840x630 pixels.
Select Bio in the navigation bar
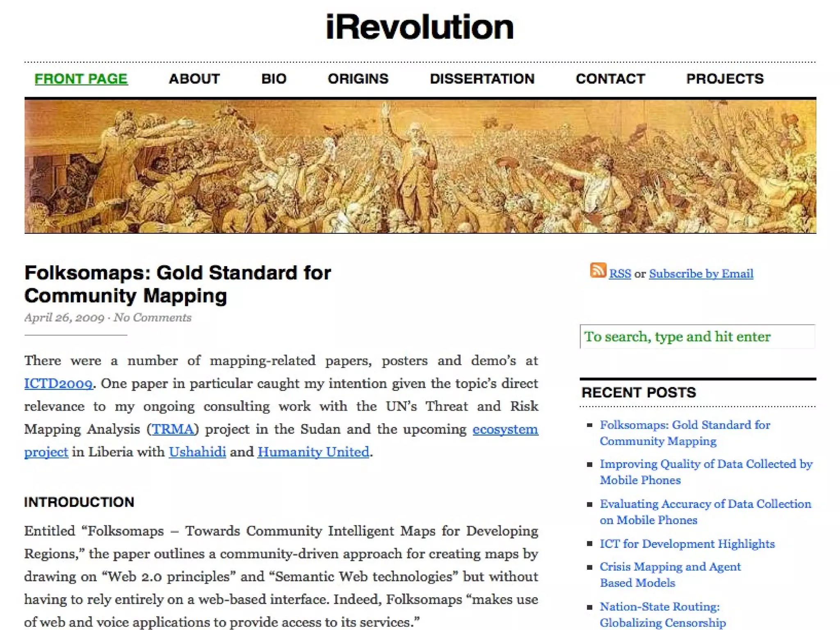pos(274,79)
